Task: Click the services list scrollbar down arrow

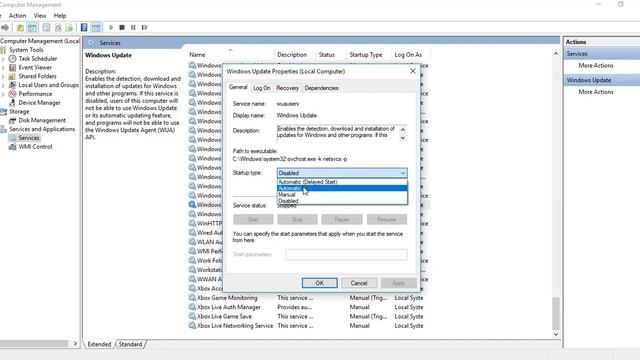Action: coord(556,334)
